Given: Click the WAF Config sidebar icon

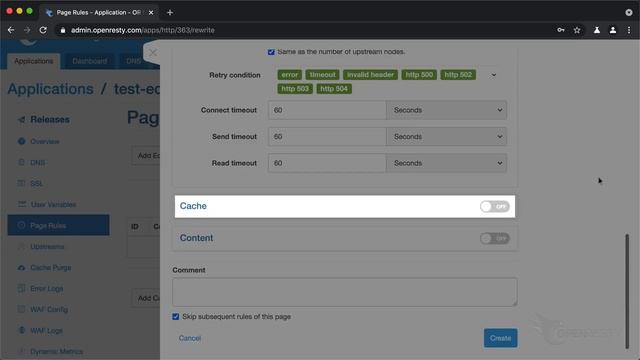Looking at the screenshot, I should pos(22,309).
